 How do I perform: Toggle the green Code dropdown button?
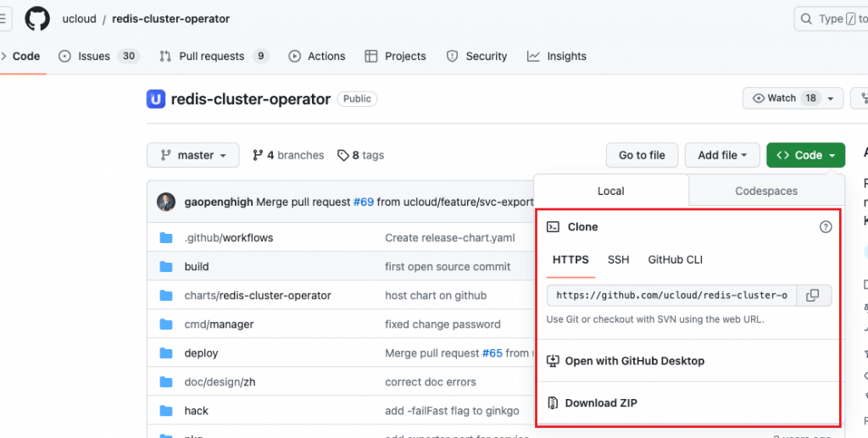pos(805,155)
